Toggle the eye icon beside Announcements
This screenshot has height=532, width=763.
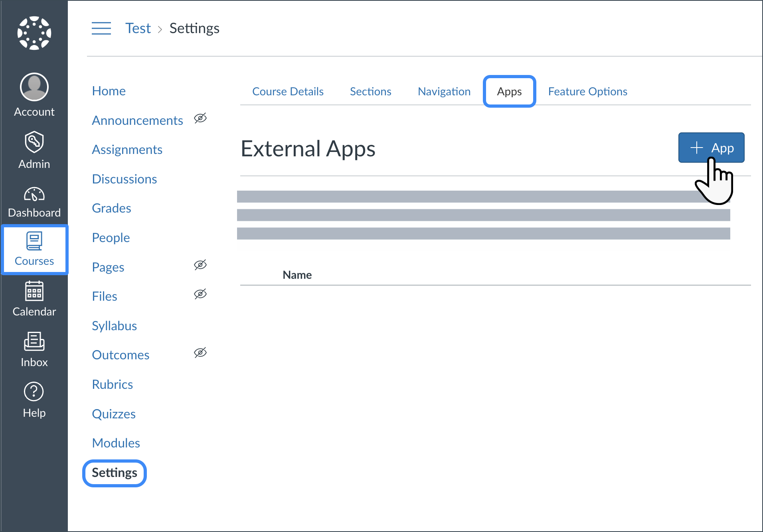(200, 118)
